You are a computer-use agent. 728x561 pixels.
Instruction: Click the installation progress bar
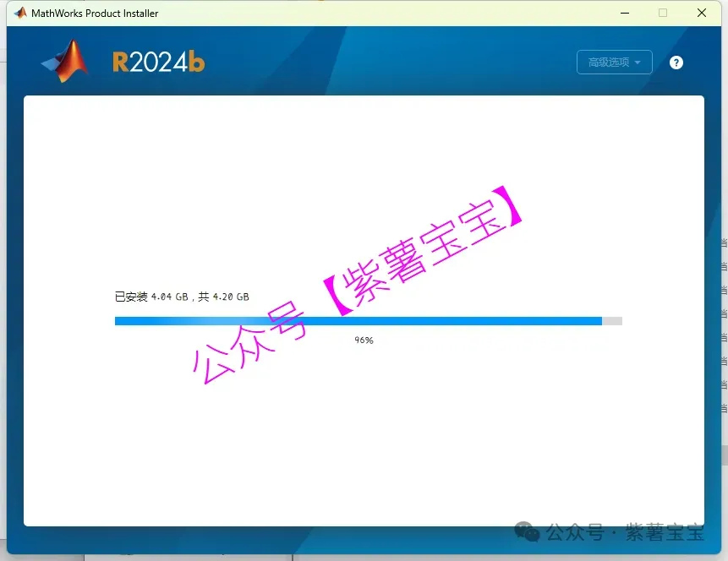(x=368, y=321)
